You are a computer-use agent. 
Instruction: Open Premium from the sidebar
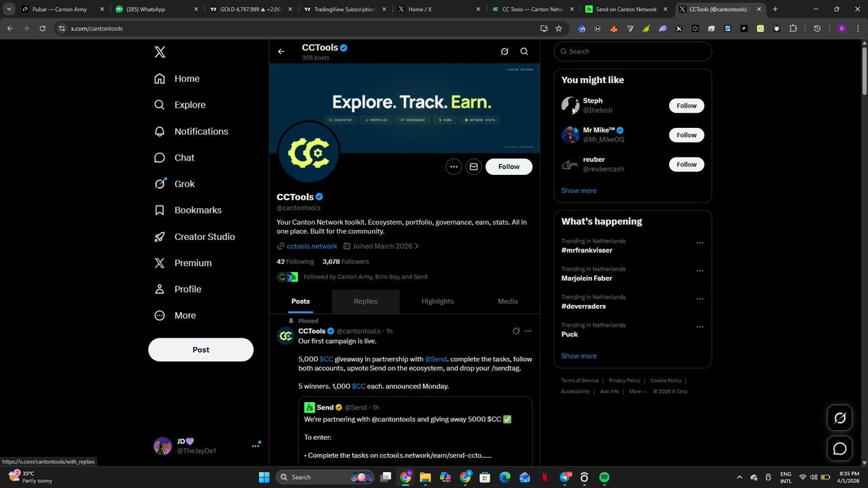coord(182,263)
